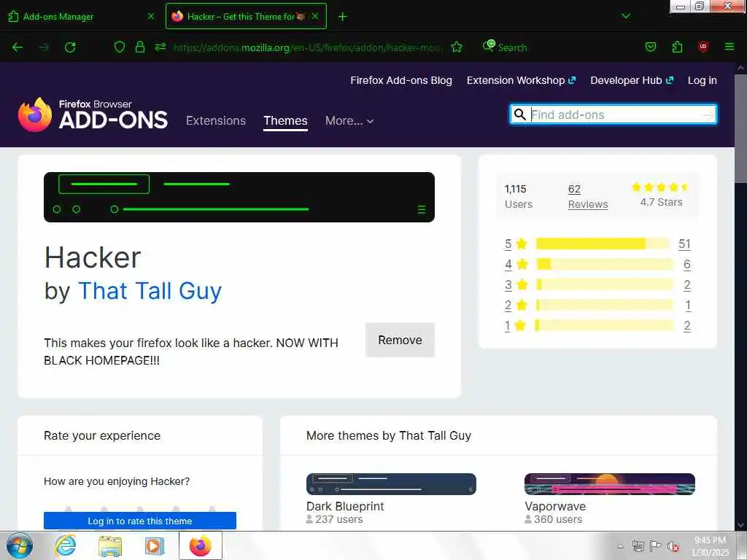Open site permissions icon in address bar
The image size is (747, 560).
click(x=160, y=47)
